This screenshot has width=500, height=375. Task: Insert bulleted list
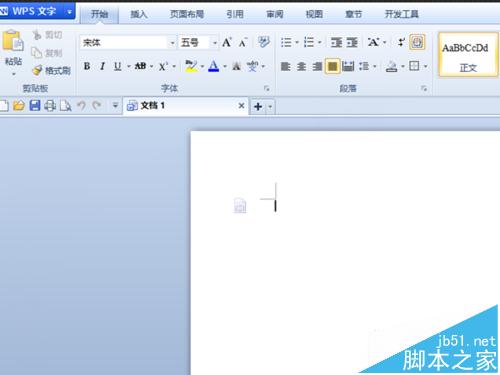(286, 42)
